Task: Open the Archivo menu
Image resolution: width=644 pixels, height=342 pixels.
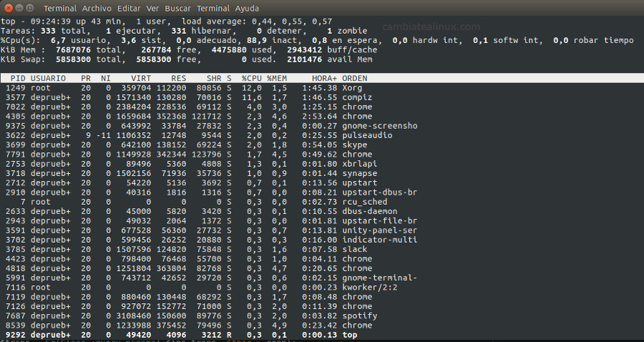Action: (x=97, y=8)
